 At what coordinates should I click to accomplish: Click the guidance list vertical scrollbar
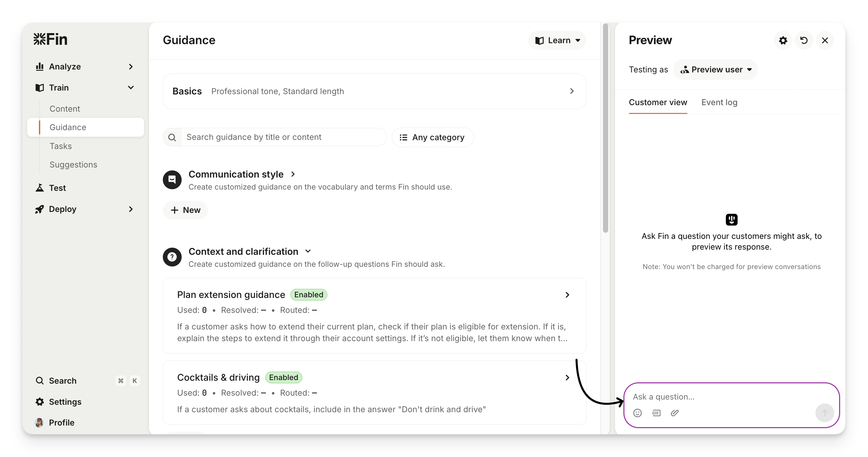point(605,128)
